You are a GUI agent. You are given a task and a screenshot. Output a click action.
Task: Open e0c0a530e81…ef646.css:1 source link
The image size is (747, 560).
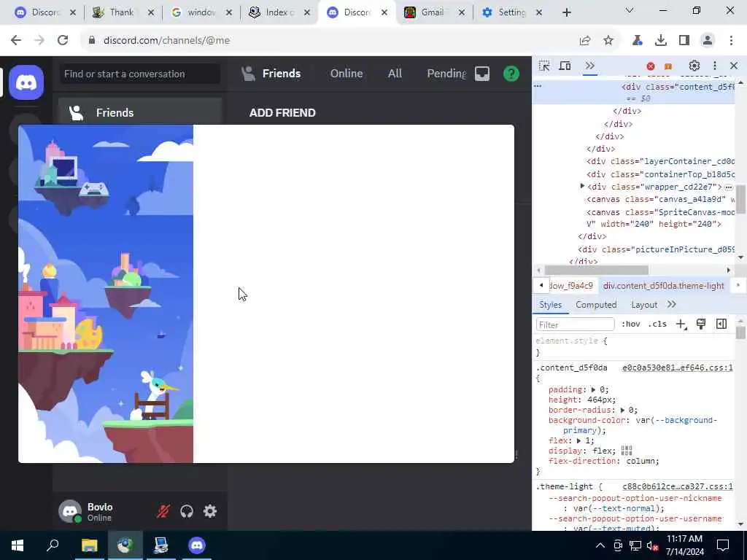click(x=678, y=367)
